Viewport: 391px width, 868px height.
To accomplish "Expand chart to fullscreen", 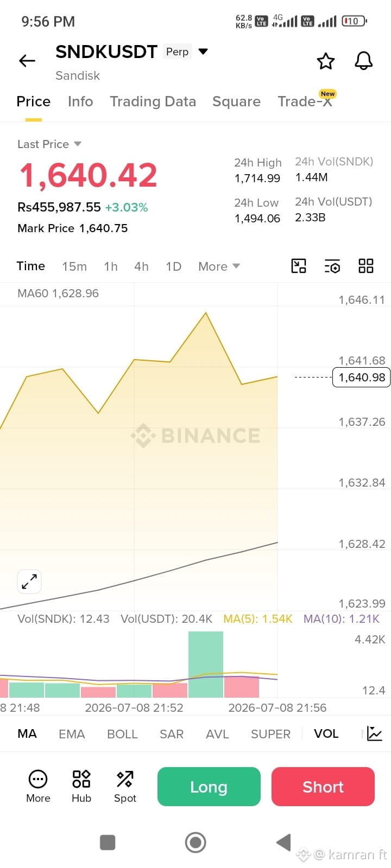I will [x=29, y=582].
